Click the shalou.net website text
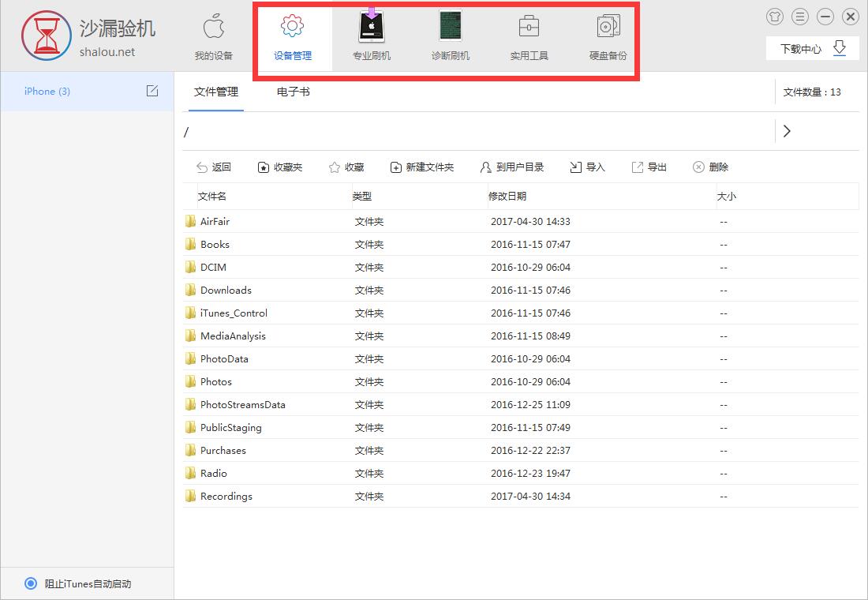The height and width of the screenshot is (600, 868). [107, 52]
